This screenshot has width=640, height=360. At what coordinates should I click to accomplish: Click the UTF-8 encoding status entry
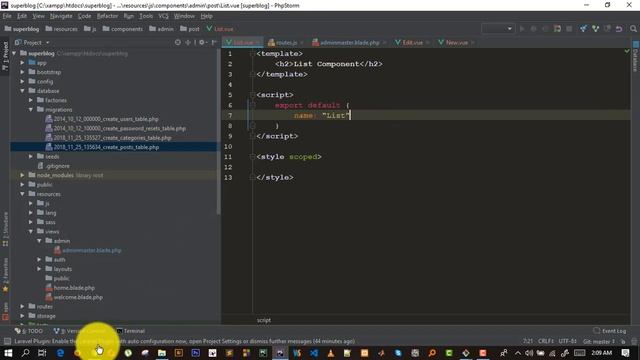point(567,341)
